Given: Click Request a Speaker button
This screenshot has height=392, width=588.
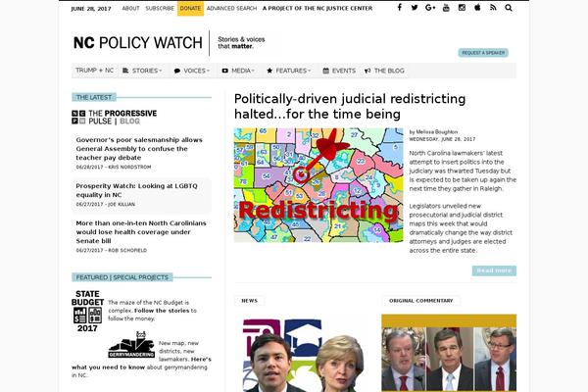Looking at the screenshot, I should pyautogui.click(x=483, y=53).
